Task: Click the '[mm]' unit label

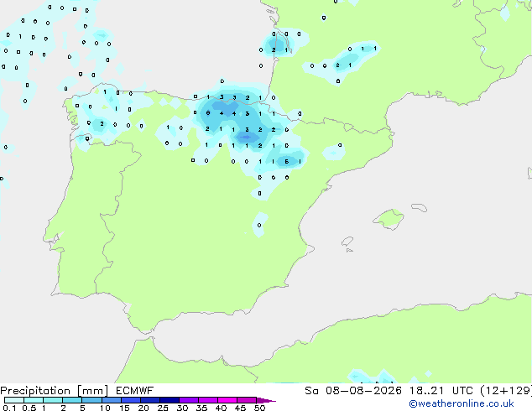Action: point(92,391)
